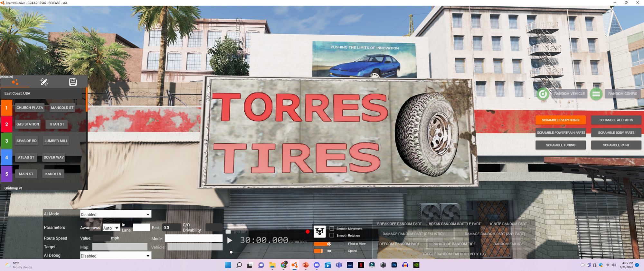
Task: Edit the Risk value field
Action: tap(172, 227)
